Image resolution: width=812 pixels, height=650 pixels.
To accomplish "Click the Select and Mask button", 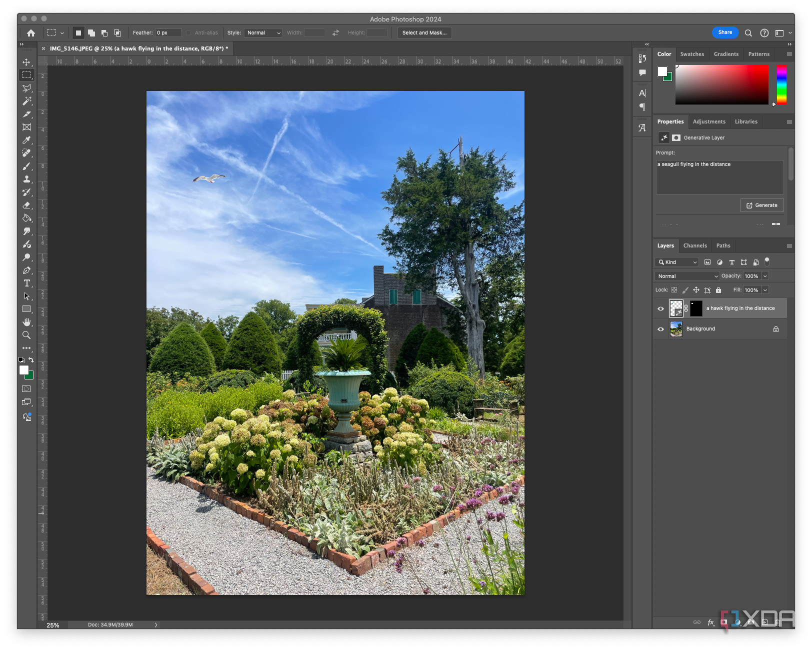I will pos(424,33).
